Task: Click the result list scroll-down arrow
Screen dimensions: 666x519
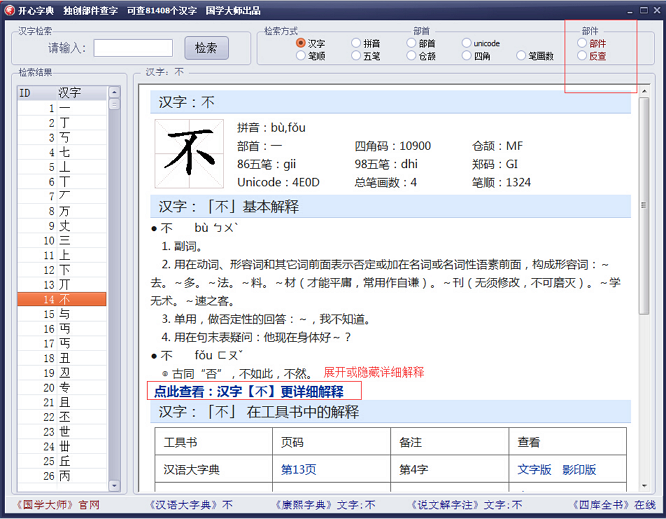Action: (114, 485)
